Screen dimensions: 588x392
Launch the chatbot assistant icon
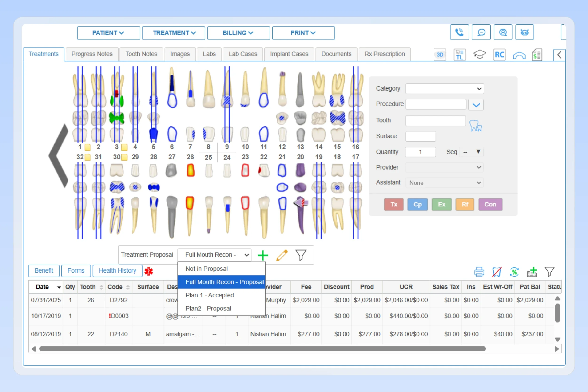[524, 32]
